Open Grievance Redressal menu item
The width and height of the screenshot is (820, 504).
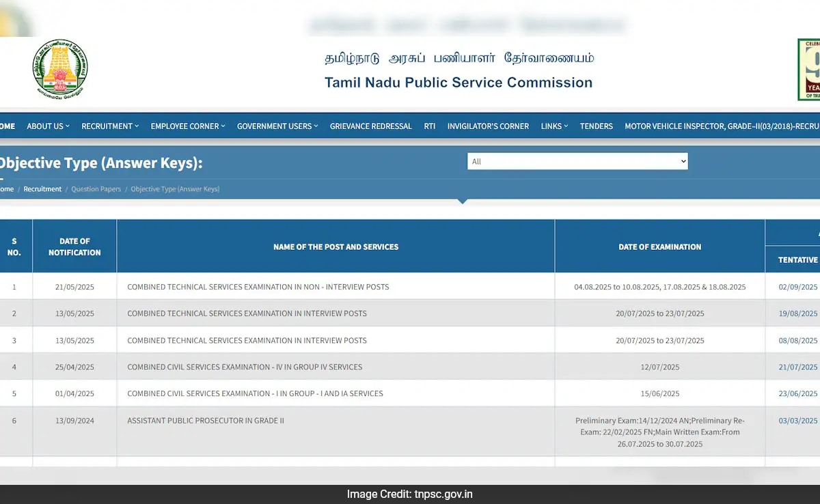(x=370, y=126)
